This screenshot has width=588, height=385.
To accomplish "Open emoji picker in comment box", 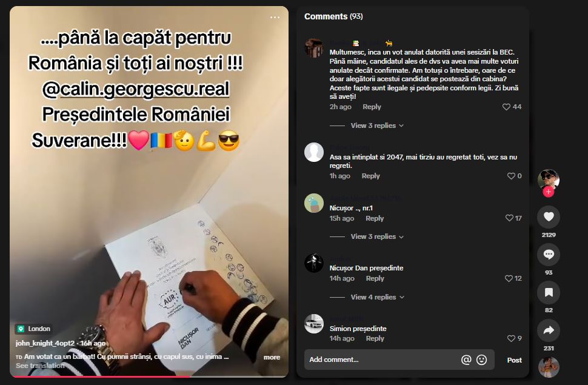I will 481,360.
